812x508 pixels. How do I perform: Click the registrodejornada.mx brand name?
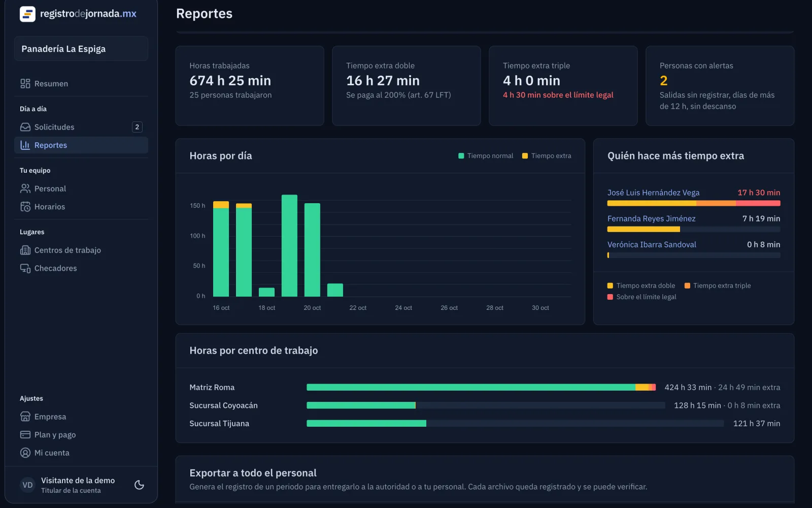coord(88,14)
